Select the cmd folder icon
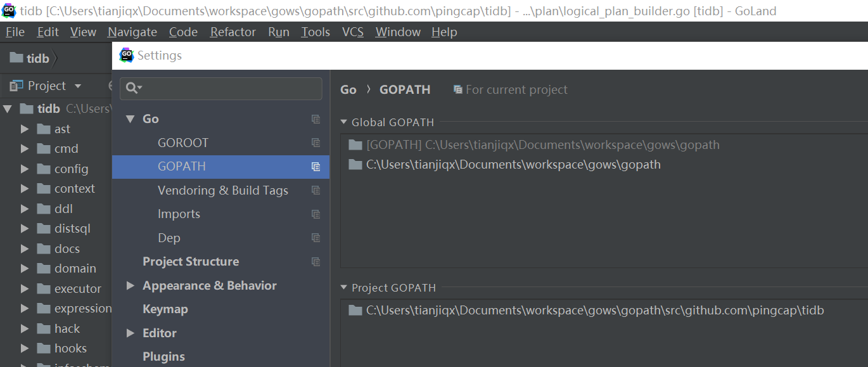868x367 pixels. [x=44, y=149]
